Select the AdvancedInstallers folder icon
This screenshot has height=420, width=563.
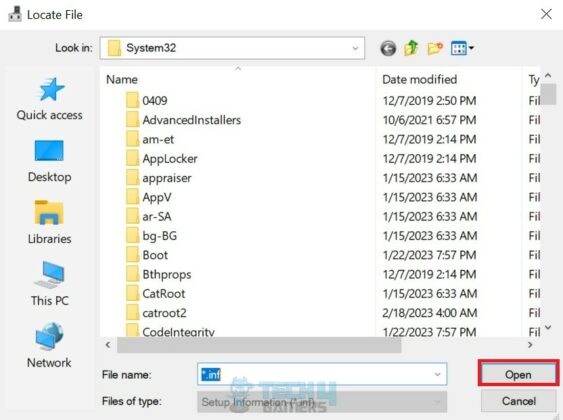(132, 120)
